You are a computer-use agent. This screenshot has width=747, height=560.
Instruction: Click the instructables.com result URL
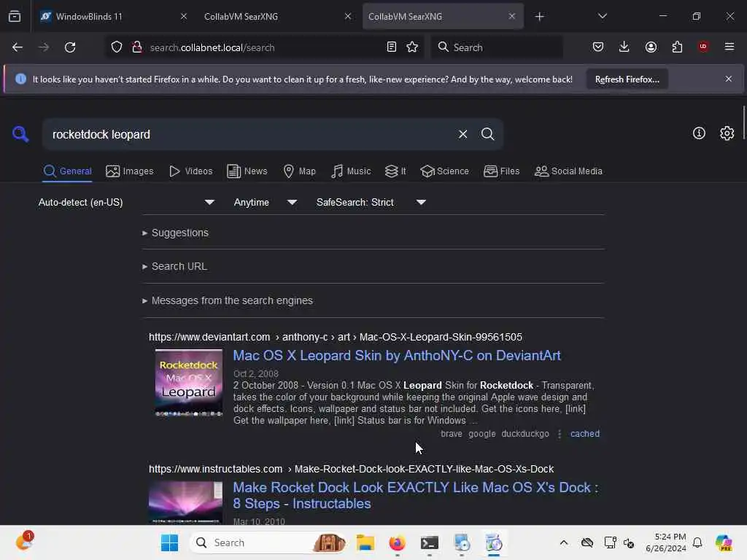click(351, 469)
